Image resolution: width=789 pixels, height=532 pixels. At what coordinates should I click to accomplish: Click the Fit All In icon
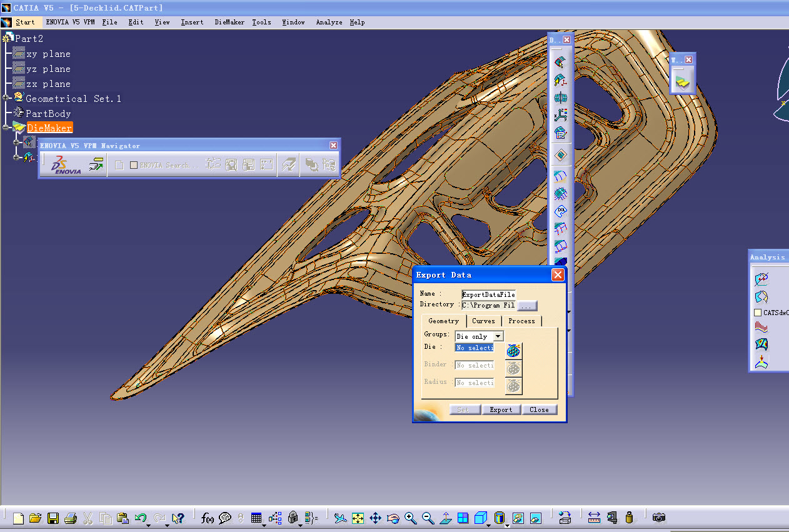coord(358,518)
